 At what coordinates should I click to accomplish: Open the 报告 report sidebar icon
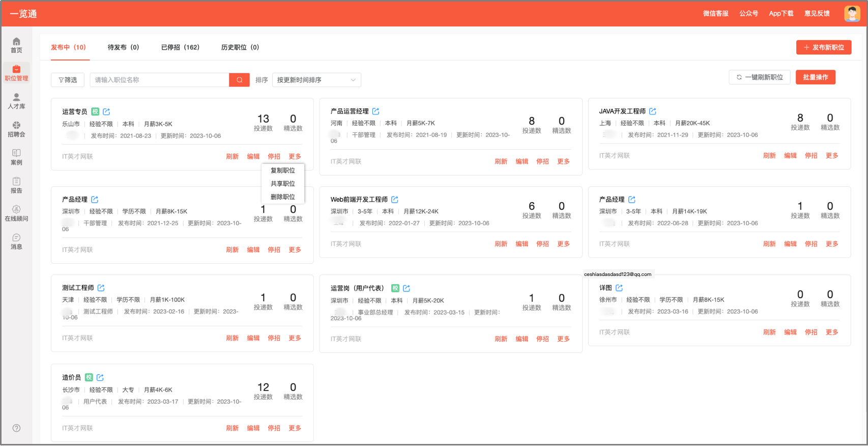coord(16,185)
